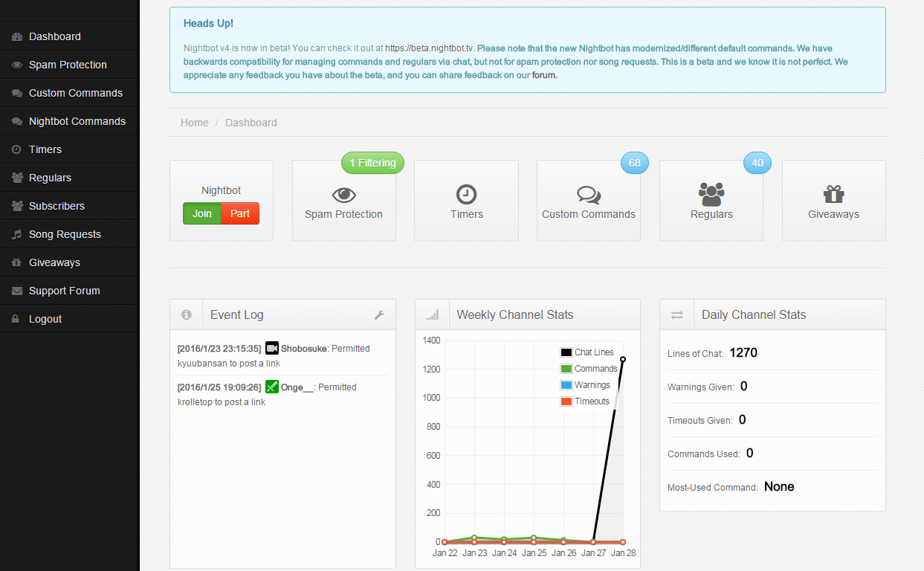The image size is (924, 571).
Task: Click the gift icon beside Giveaways in sidebar
Action: [x=16, y=262]
